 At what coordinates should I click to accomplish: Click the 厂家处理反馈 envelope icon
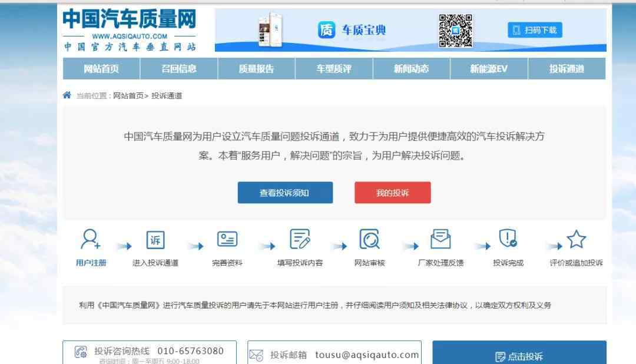[x=440, y=239]
